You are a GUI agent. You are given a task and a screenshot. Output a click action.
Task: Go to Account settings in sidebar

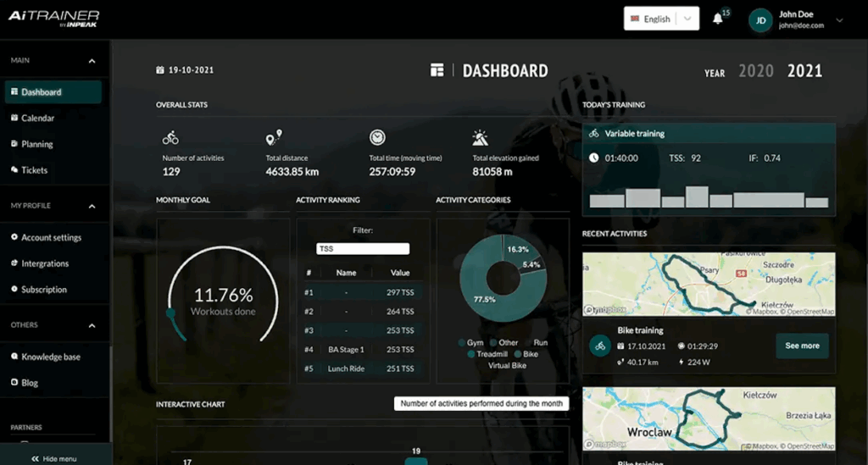pyautogui.click(x=51, y=237)
